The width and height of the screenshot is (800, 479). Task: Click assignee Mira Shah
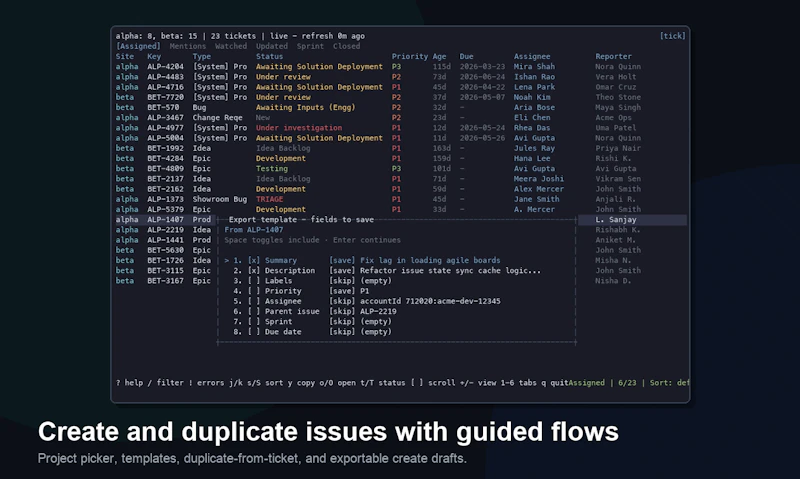(534, 67)
